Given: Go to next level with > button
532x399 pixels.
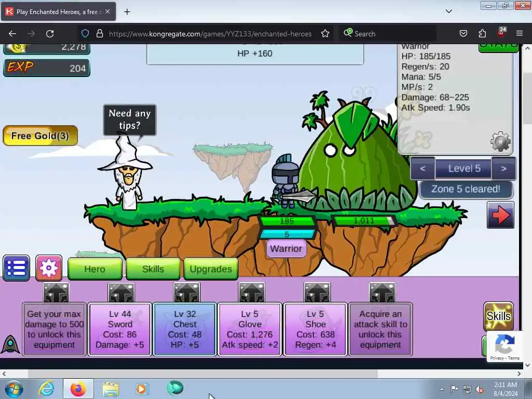Looking at the screenshot, I should (x=503, y=169).
